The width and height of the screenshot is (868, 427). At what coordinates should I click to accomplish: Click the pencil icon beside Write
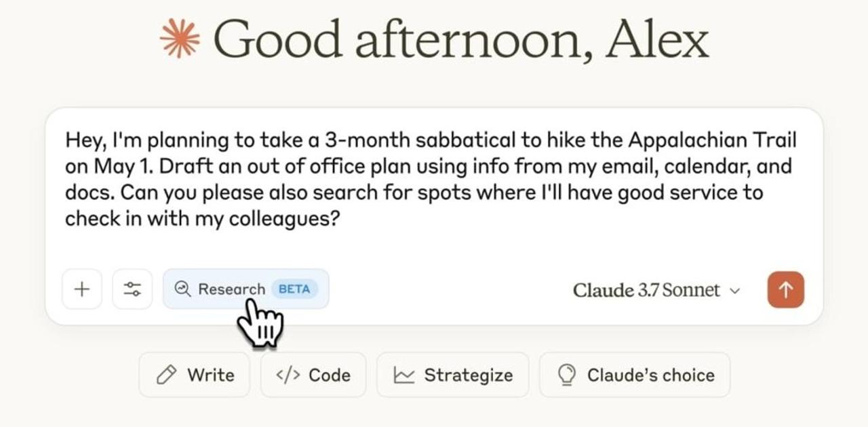tap(165, 375)
